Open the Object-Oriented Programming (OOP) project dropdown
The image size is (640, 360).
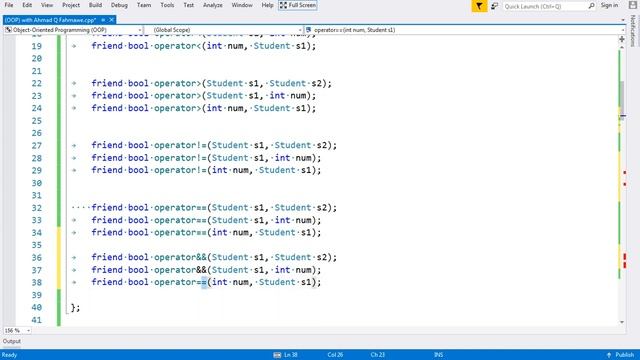point(73,30)
